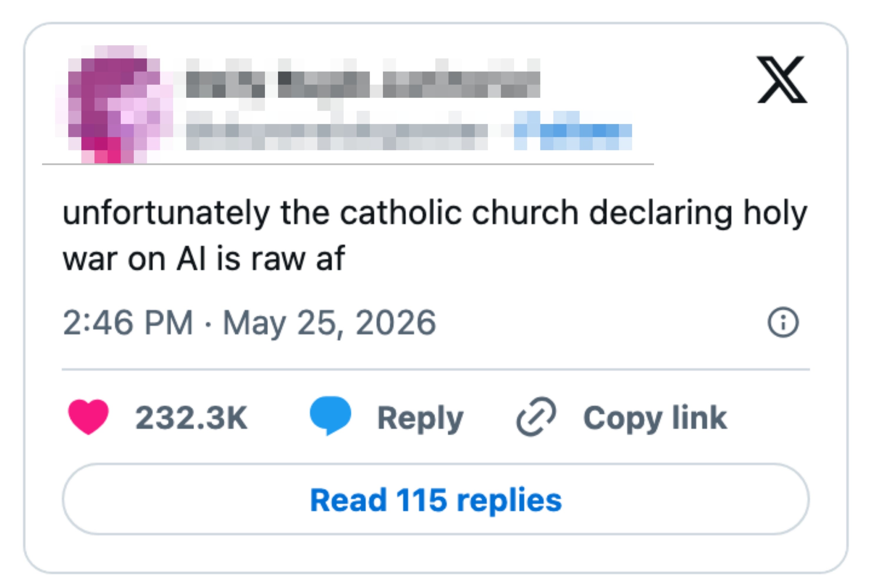Open the 2:46 PM timestamp link

click(x=127, y=322)
